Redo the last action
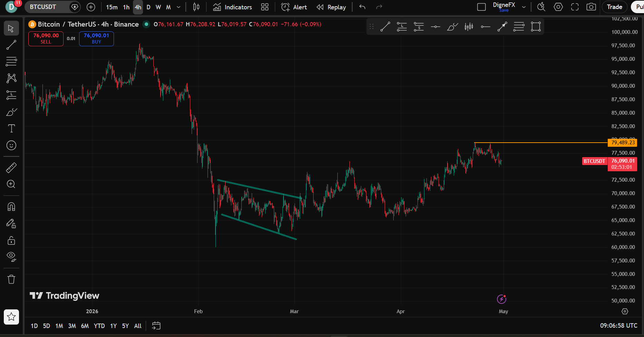 tap(379, 7)
